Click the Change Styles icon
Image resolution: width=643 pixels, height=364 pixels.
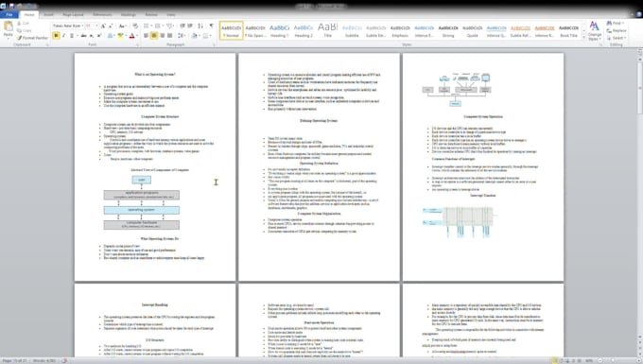(x=594, y=31)
